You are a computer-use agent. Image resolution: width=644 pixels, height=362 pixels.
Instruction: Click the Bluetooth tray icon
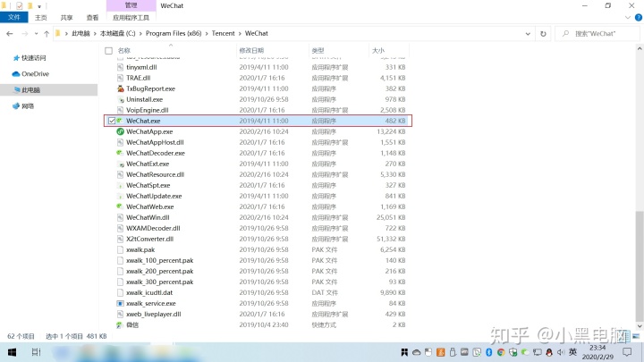(488, 352)
